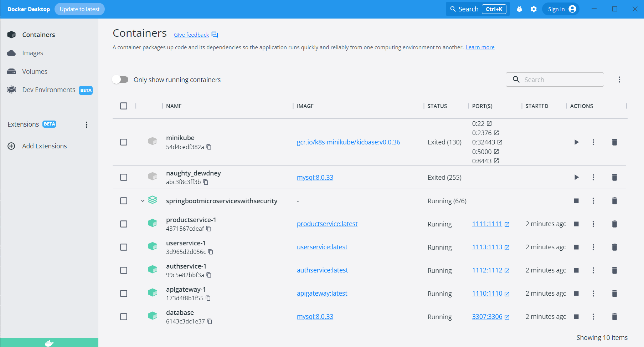Select the minikube row checkbox

(124, 142)
